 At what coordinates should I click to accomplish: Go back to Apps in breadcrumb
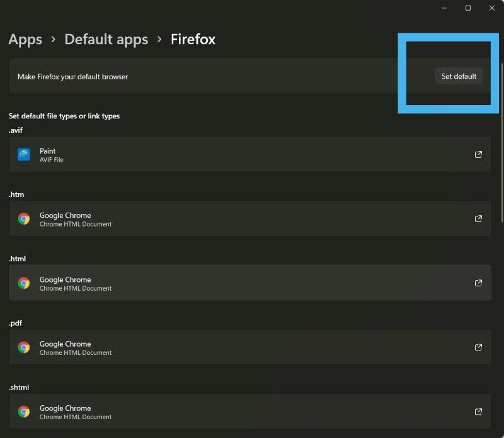pyautogui.click(x=25, y=40)
